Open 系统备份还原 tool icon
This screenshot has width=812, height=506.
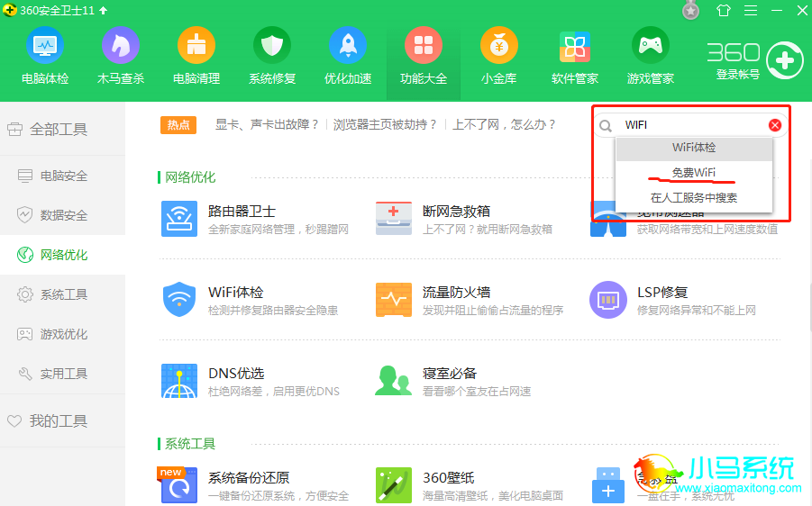(x=178, y=484)
